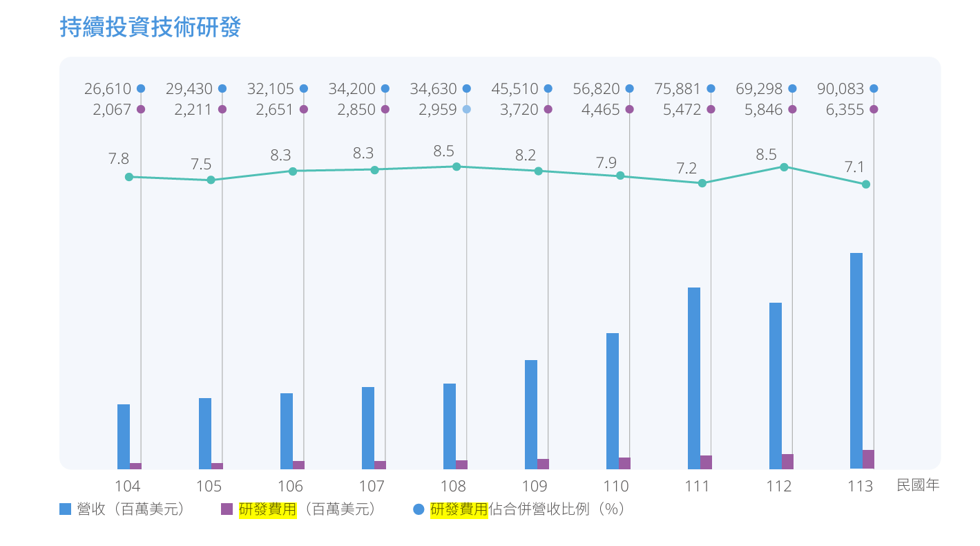Image resolution: width=980 pixels, height=546 pixels.
Task: Select the light blue dot beside 2,959
Action: 467,109
